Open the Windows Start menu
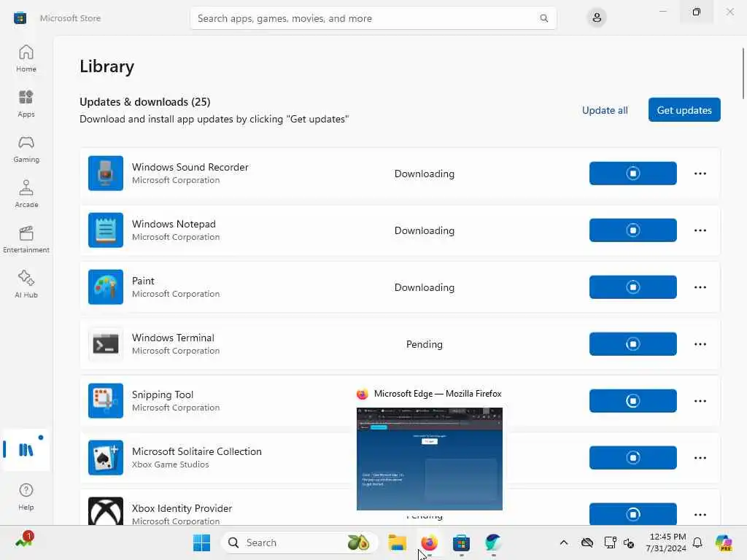 [201, 542]
